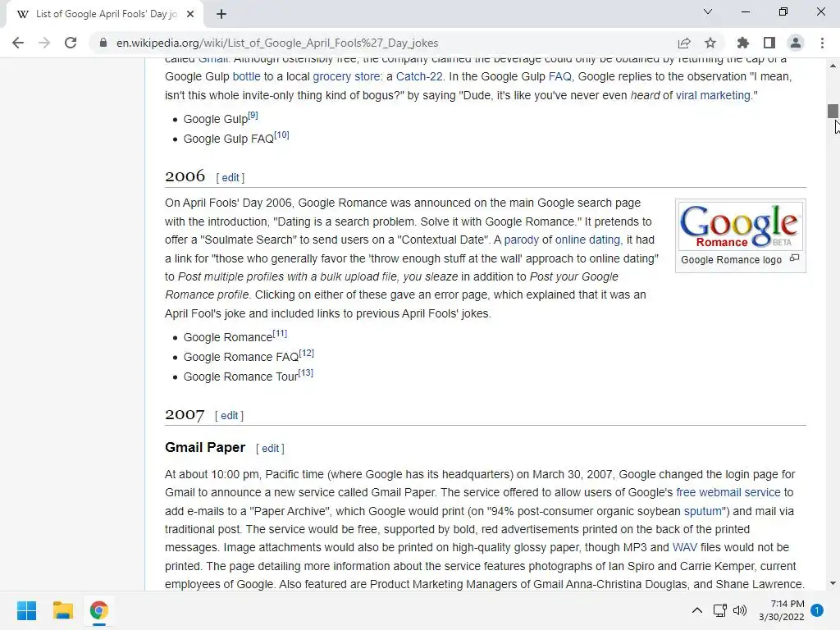Screen dimensions: 840x630
Task: Open the free webmail service link
Action: [x=728, y=492]
